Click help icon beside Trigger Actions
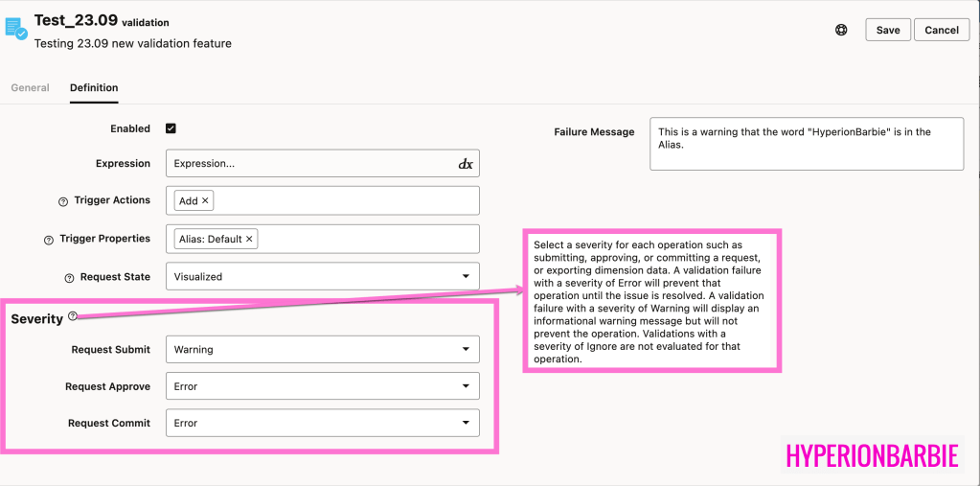Viewport: 980px width, 486px height. coord(63,201)
